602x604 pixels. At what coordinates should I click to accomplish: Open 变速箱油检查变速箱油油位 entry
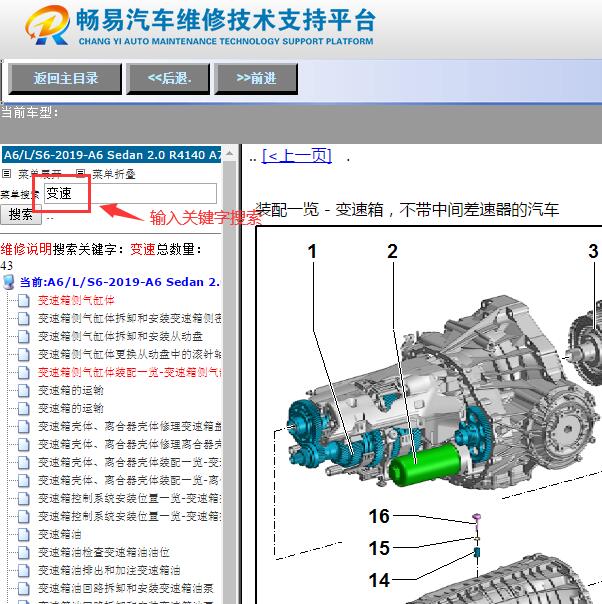point(104,552)
